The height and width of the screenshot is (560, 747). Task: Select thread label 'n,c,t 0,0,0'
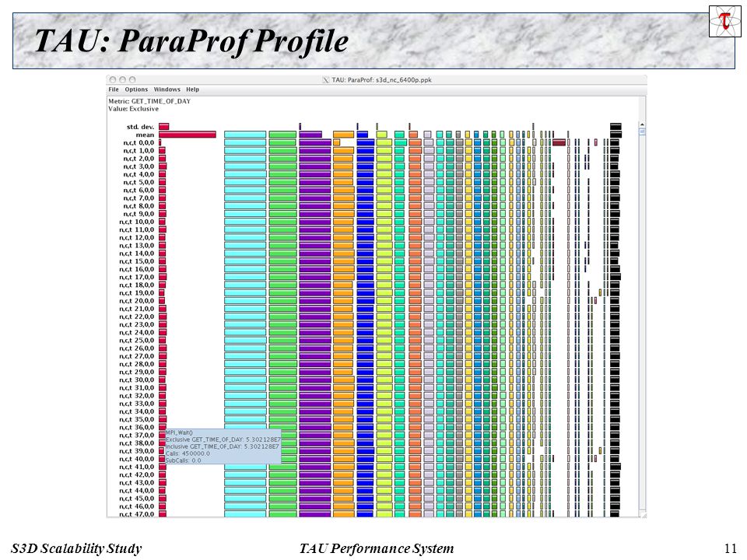click(139, 142)
